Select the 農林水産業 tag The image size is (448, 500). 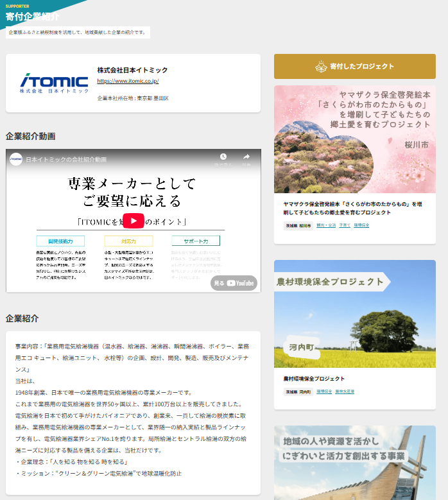345,392
